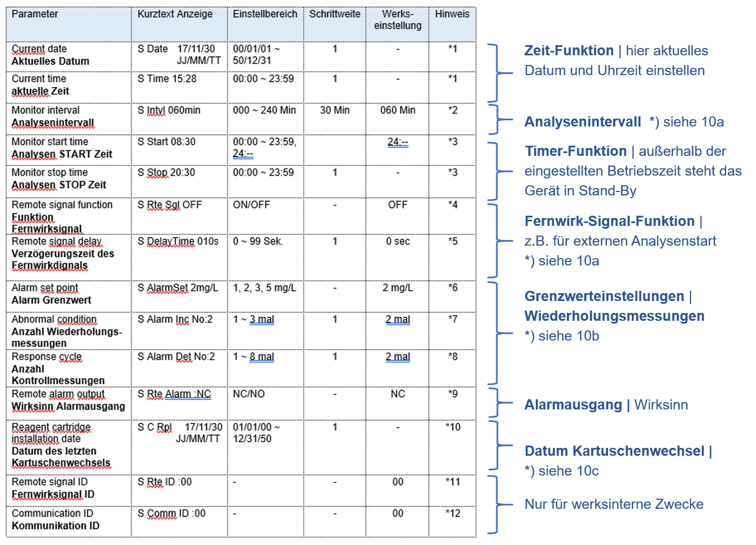Click the "Werkseinstellung" column header

click(x=397, y=20)
